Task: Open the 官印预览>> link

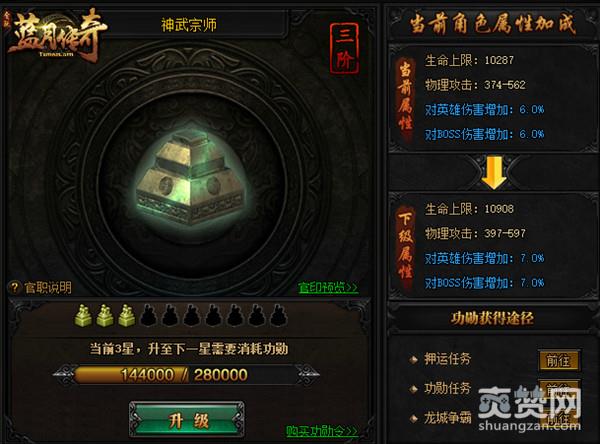Action: [328, 287]
